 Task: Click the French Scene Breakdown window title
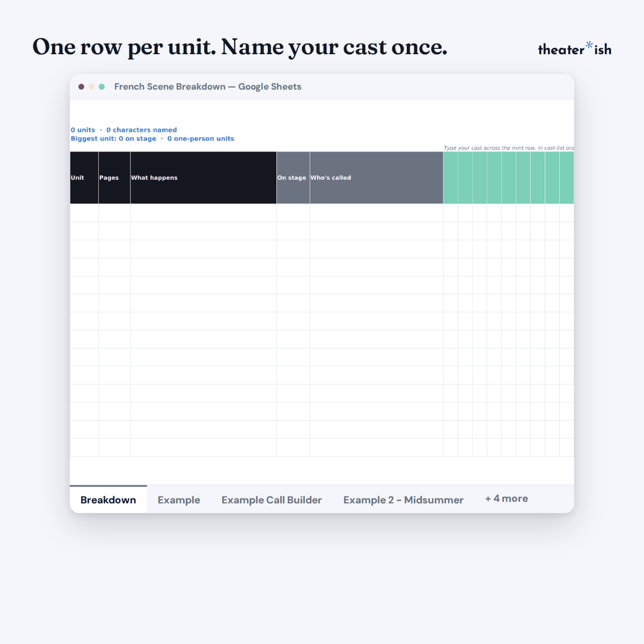(208, 86)
